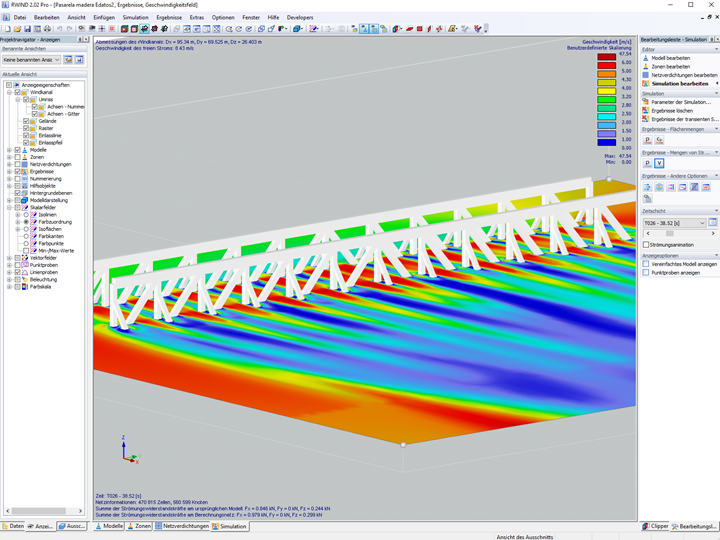Click second icon in Andere Optionen row
Image resolution: width=720 pixels, height=540 pixels.
click(x=659, y=187)
